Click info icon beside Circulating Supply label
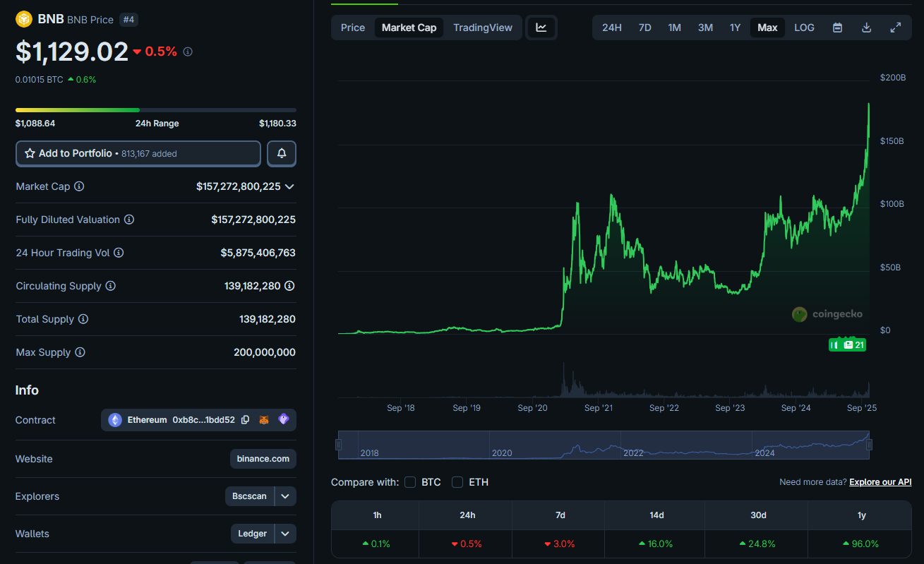The image size is (924, 564). [110, 286]
